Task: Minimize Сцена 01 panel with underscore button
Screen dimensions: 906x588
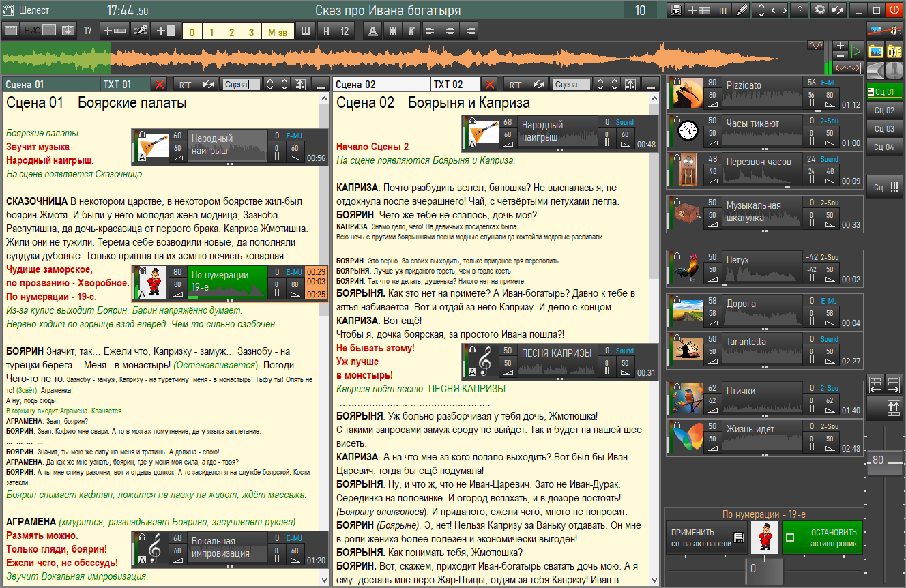Action: click(x=319, y=85)
